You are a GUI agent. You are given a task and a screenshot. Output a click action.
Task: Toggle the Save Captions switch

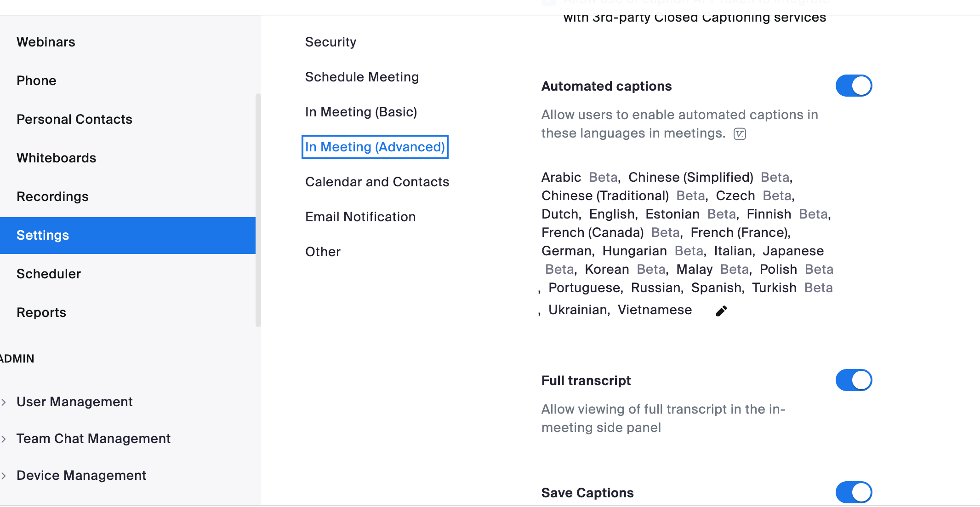853,492
